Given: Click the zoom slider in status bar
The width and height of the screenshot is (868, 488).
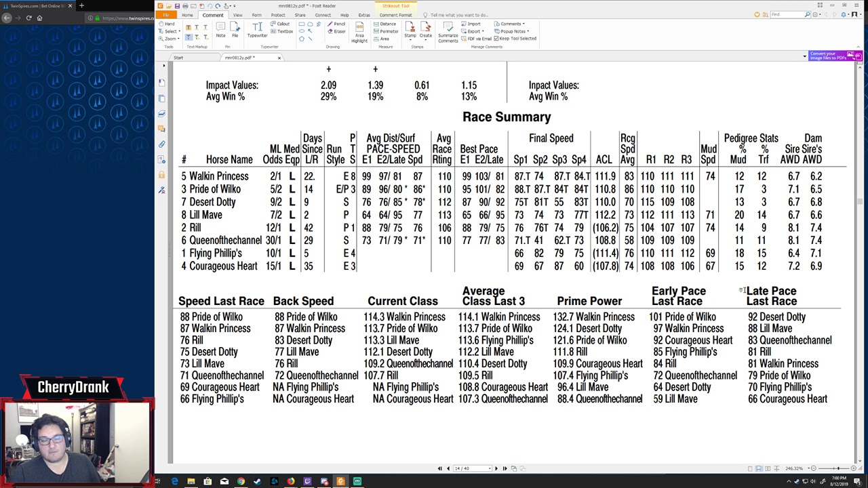Looking at the screenshot, I should [x=837, y=468].
